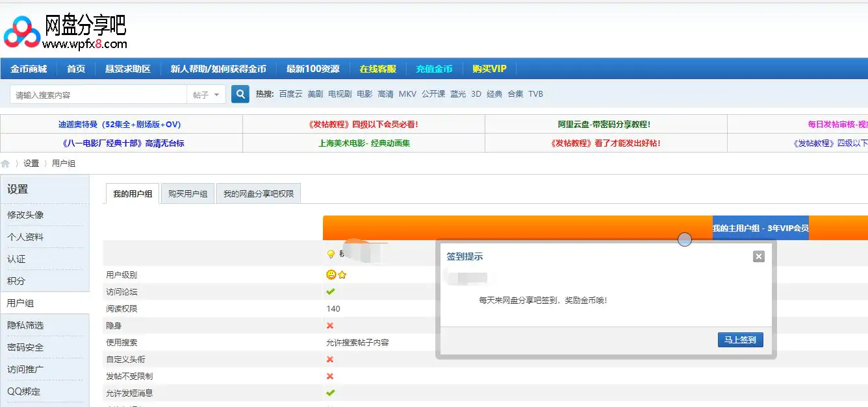Close the 签到提示 dialog

tap(758, 256)
